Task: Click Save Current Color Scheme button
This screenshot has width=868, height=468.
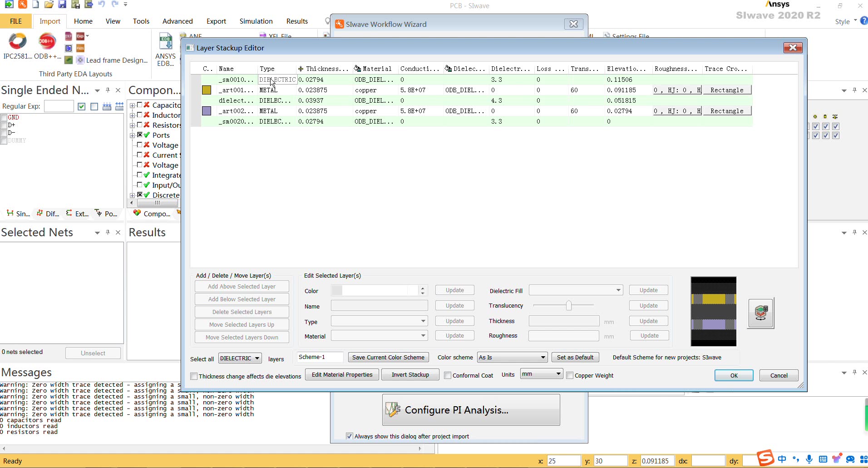Action: pyautogui.click(x=388, y=358)
